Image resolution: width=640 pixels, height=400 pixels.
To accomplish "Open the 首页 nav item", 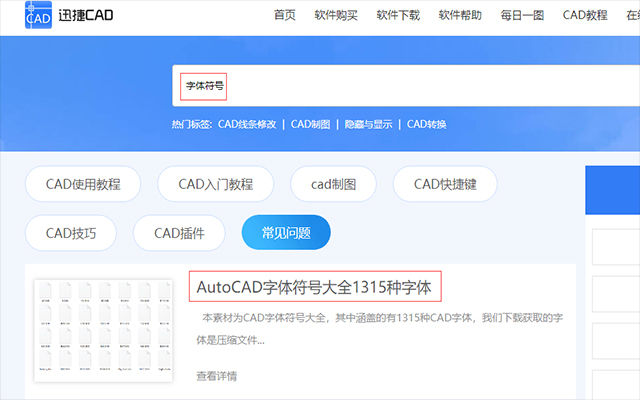I will [284, 15].
